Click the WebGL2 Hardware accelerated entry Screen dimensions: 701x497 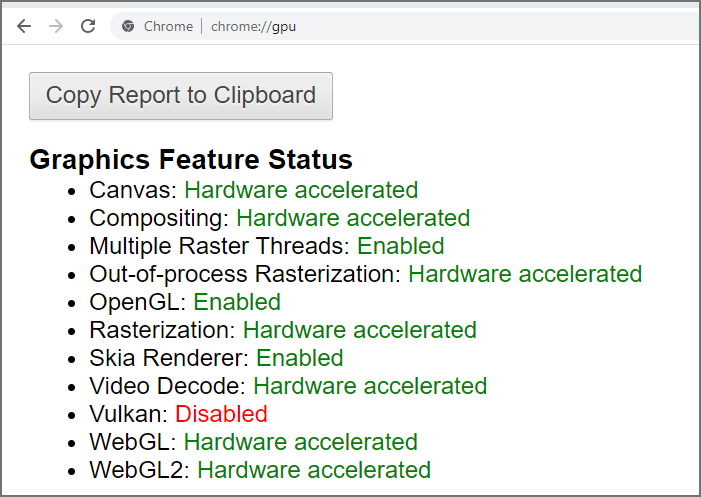(260, 470)
